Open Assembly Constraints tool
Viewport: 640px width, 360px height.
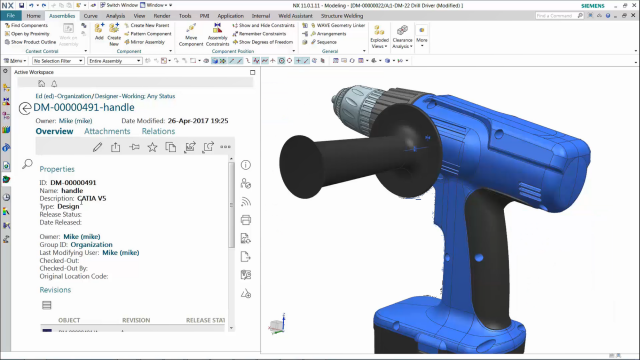point(218,35)
